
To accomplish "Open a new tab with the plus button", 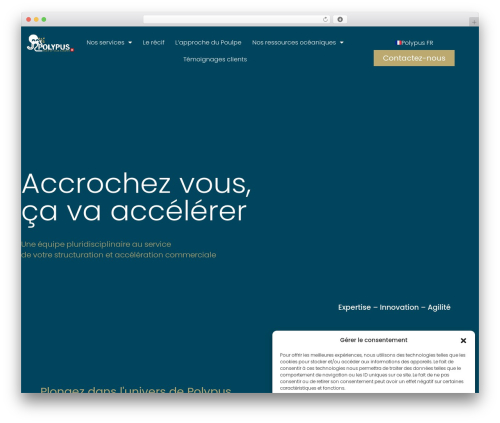I will pyautogui.click(x=474, y=22).
